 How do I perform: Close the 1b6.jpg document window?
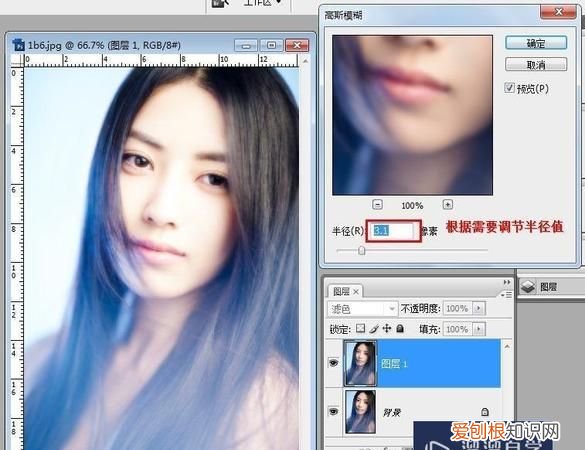point(297,46)
